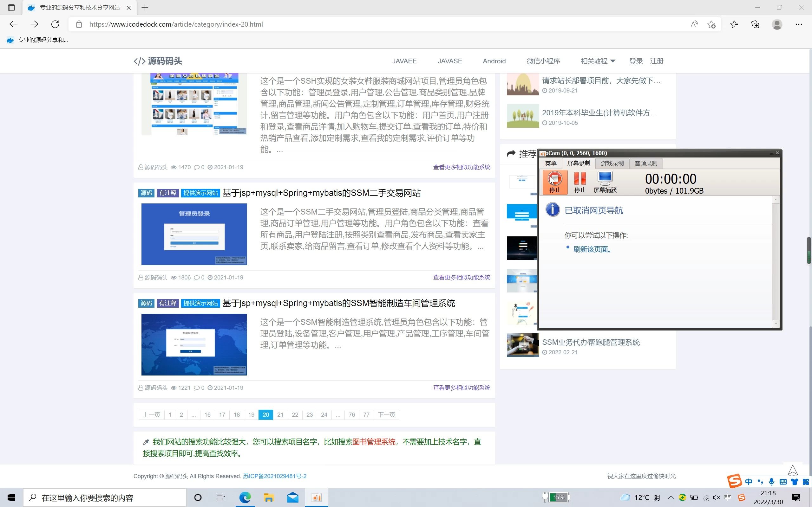The height and width of the screenshot is (507, 812).
Task: Switch to the 游戏录制 tab
Action: [x=612, y=163]
